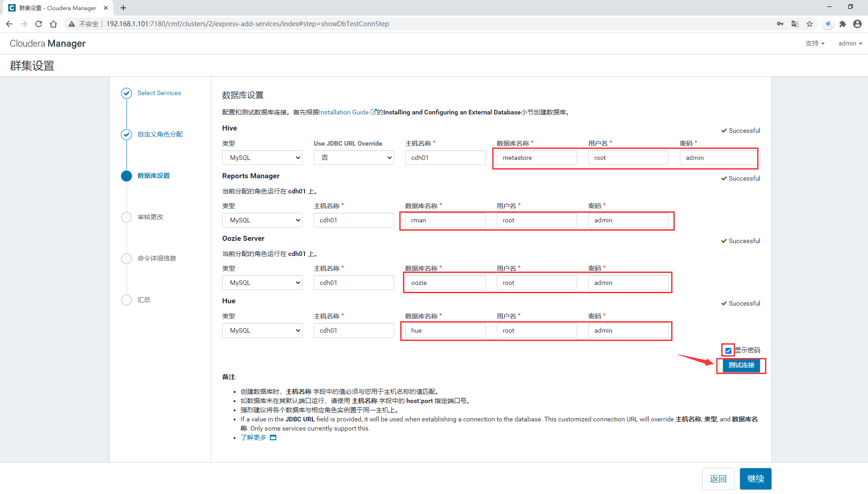Screen dimensions: 868x494
Task: Select the Cloudera Manager browser tab
Action: coord(57,8)
